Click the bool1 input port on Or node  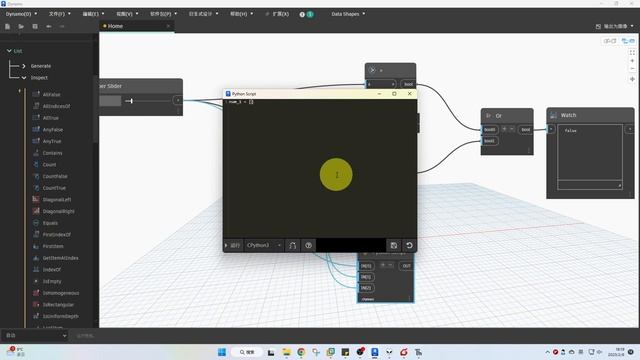click(x=489, y=141)
